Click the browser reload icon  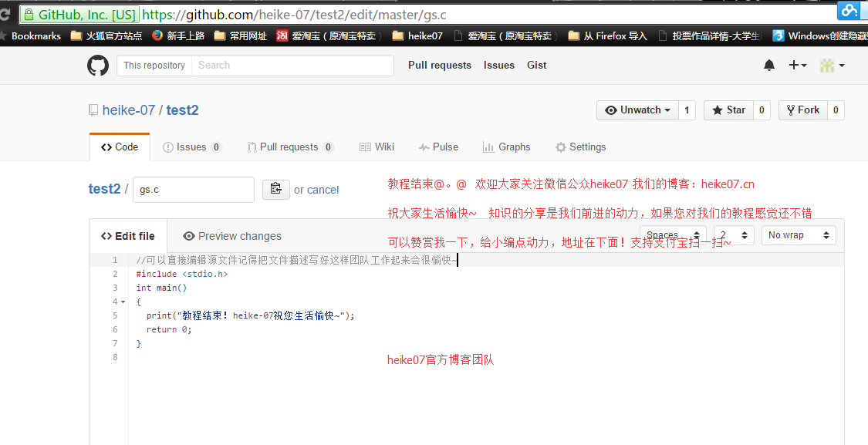click(x=5, y=15)
